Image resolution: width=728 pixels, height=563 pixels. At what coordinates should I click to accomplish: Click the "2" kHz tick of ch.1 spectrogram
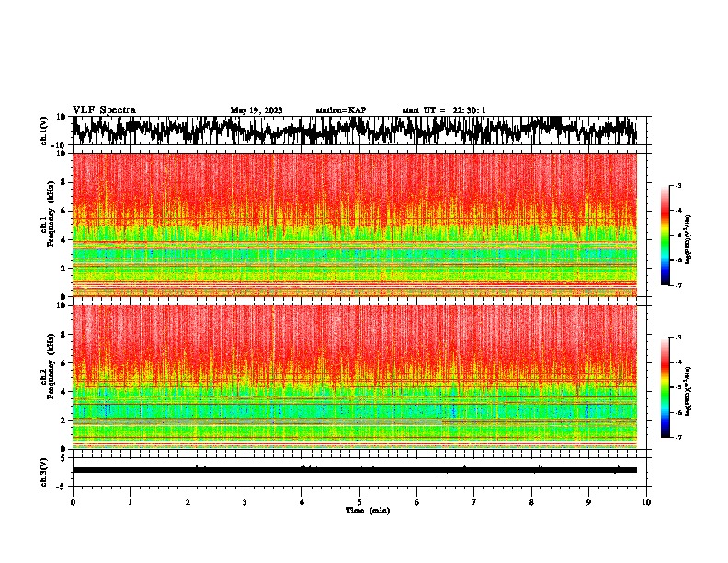point(63,269)
